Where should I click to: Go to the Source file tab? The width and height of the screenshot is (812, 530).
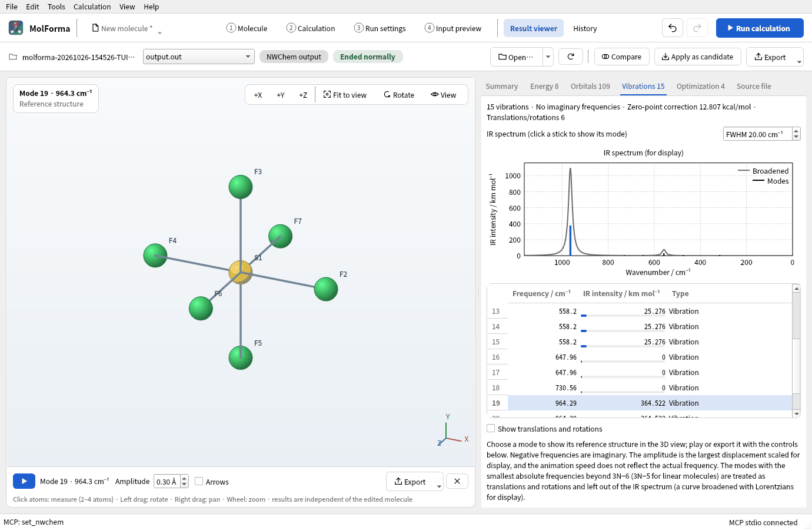coord(754,86)
